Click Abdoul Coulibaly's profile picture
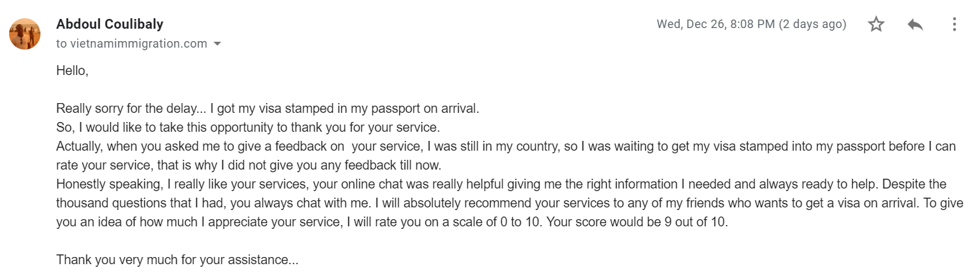The width and height of the screenshot is (980, 272). point(25,33)
